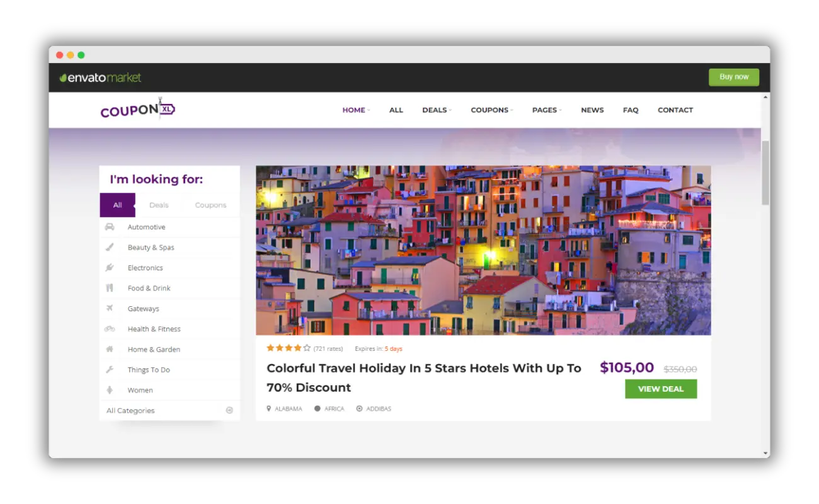Choose the Gateways airplane icon
Screen dimensions: 819x504
110,309
